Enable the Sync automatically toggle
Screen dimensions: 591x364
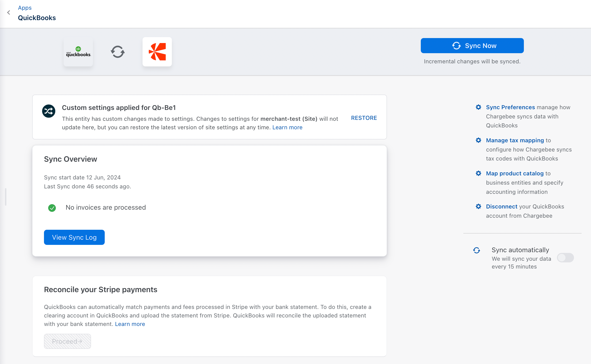(x=565, y=258)
